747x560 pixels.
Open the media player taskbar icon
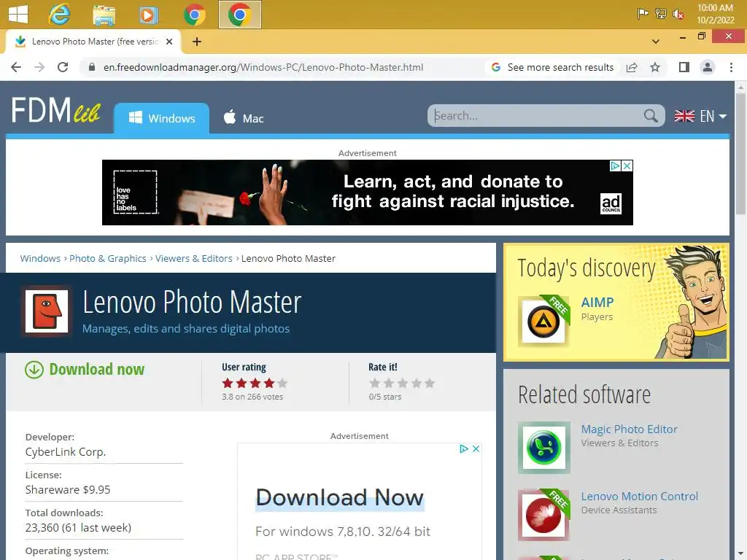pos(148,15)
